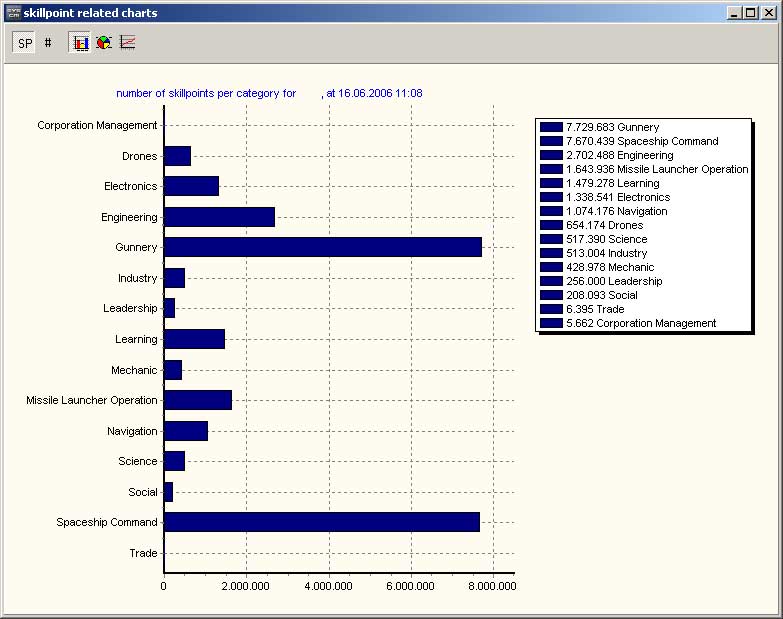Select the bar chart view icon
The image size is (783, 619).
[80, 43]
